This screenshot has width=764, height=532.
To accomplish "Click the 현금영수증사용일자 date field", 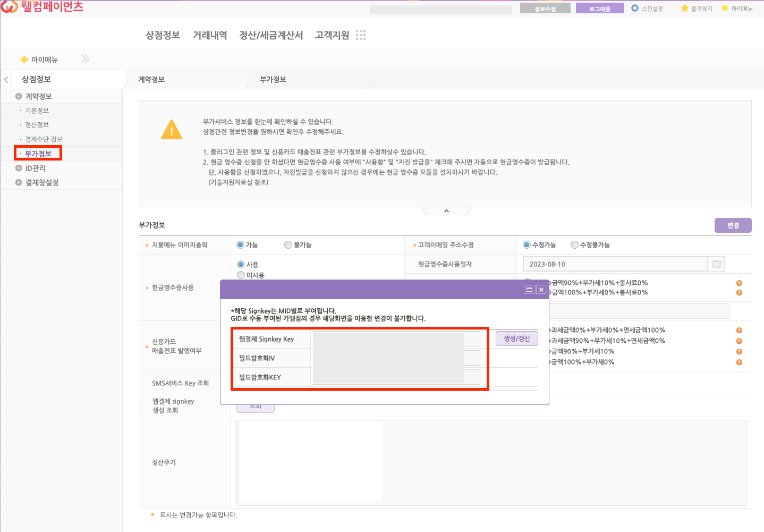I will click(615, 264).
